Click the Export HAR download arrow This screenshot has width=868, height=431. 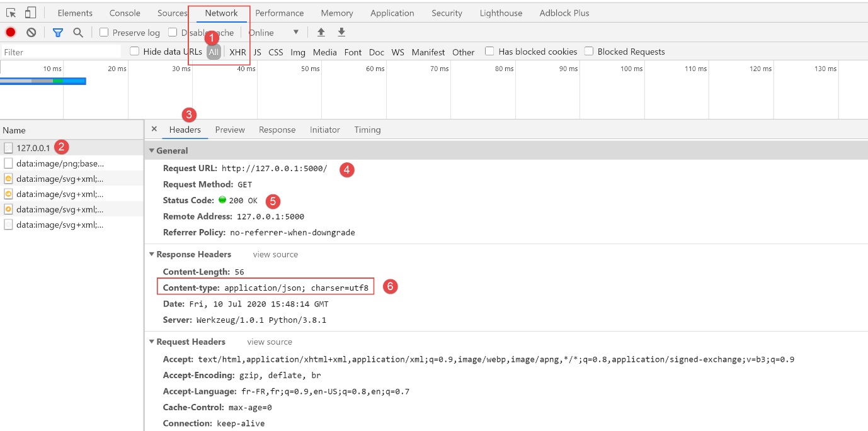coord(341,32)
